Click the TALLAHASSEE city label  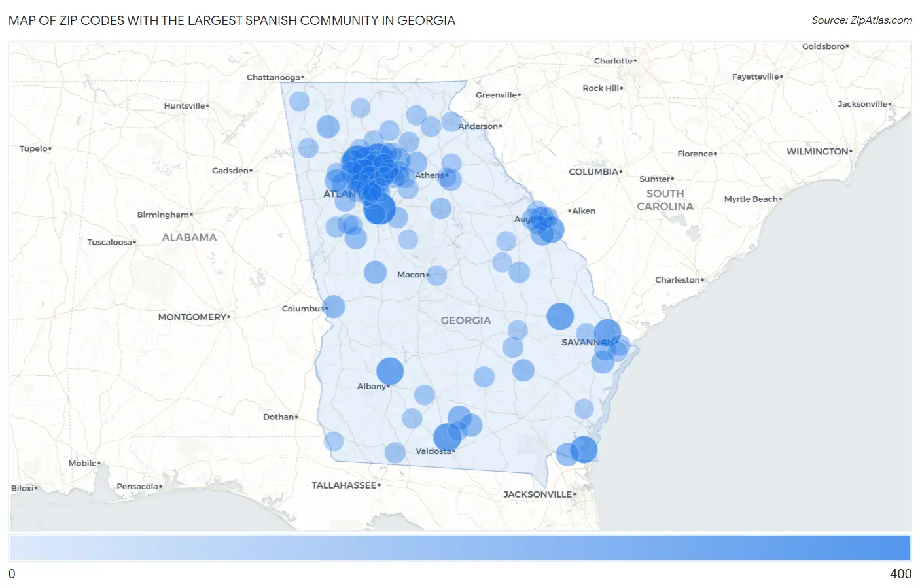345,485
